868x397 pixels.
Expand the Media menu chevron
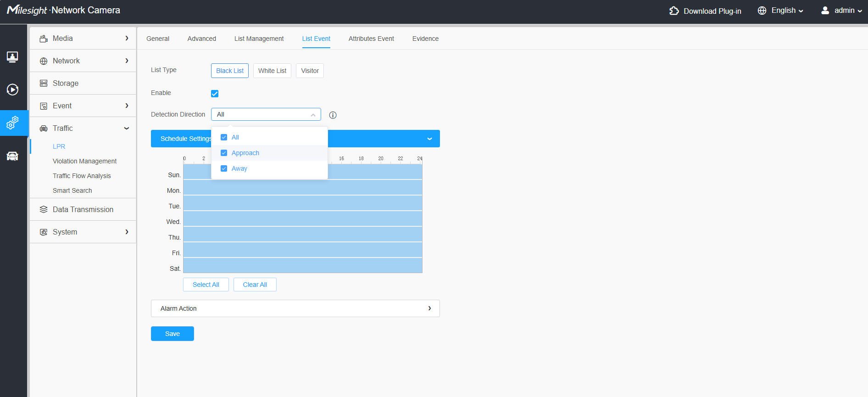coord(127,39)
